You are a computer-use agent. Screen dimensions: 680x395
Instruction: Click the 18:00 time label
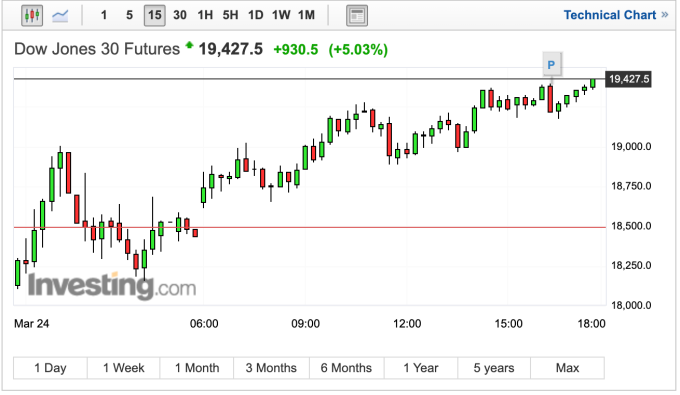click(x=592, y=324)
